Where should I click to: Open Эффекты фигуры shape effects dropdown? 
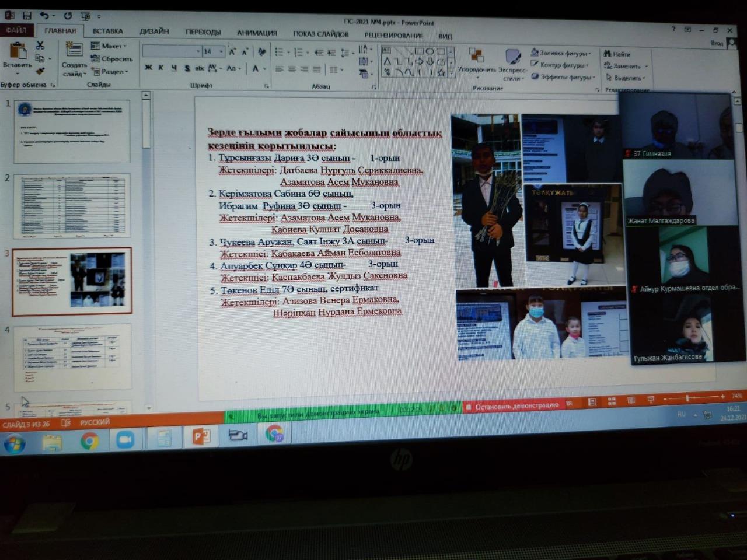[563, 76]
